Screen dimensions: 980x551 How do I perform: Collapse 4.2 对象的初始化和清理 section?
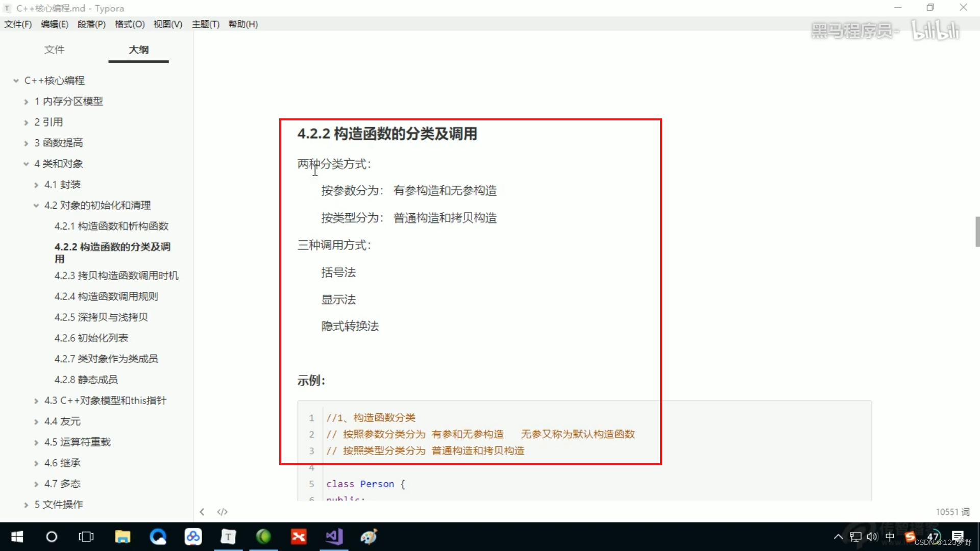[36, 206]
